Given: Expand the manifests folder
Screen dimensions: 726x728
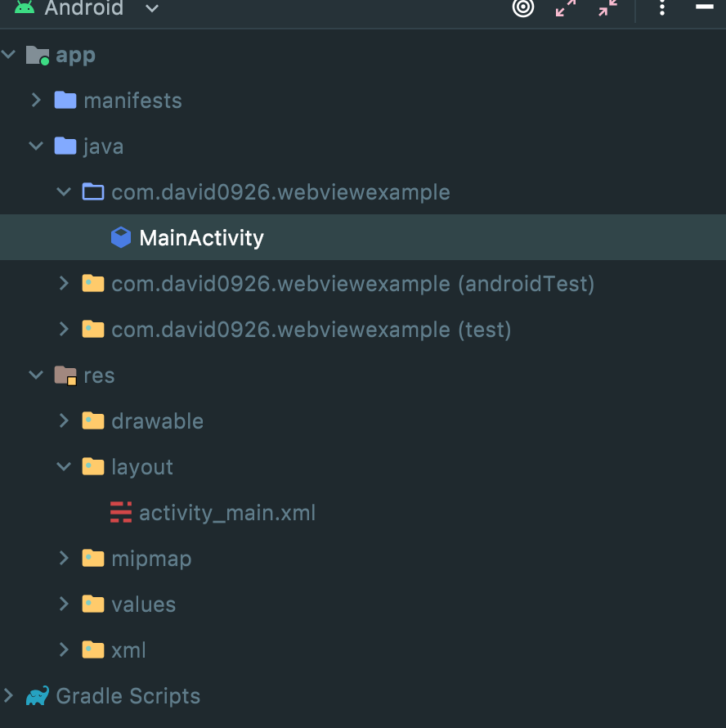Looking at the screenshot, I should pos(36,101).
